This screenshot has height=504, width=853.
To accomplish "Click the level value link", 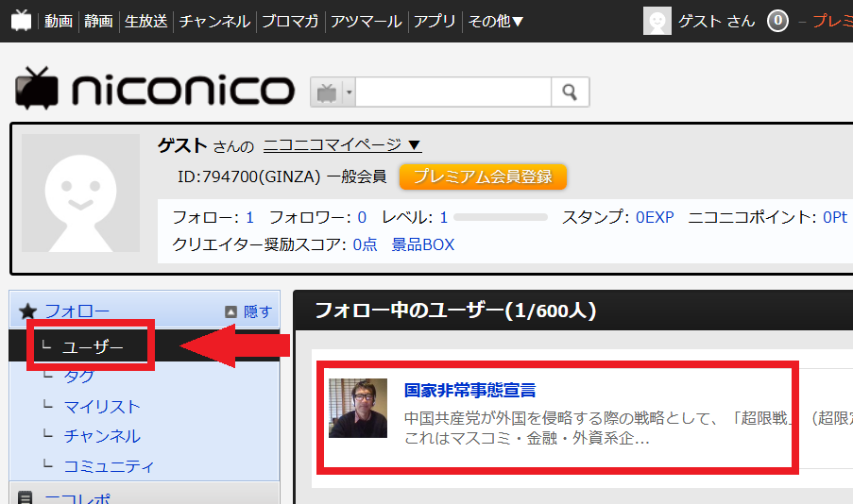I will click(x=443, y=217).
